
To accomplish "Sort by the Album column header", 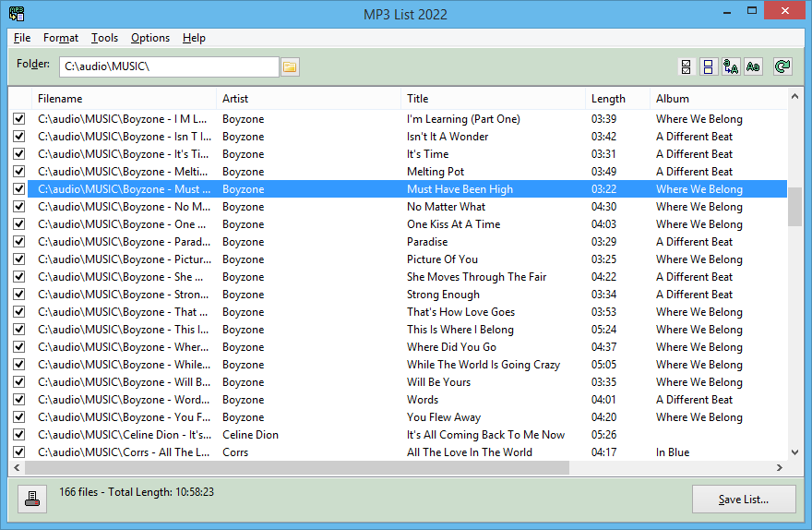I will [718, 99].
